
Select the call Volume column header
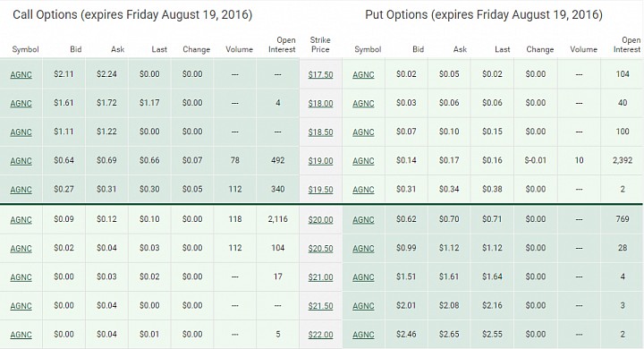[239, 49]
